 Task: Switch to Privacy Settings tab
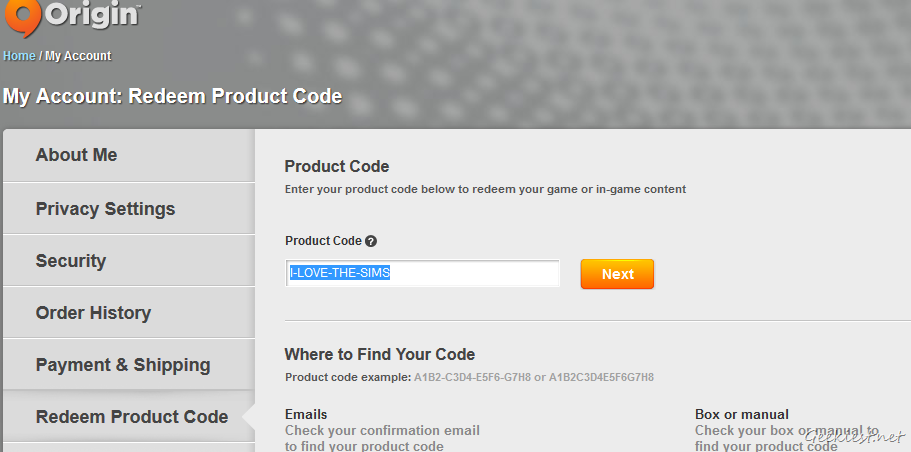[x=105, y=209]
